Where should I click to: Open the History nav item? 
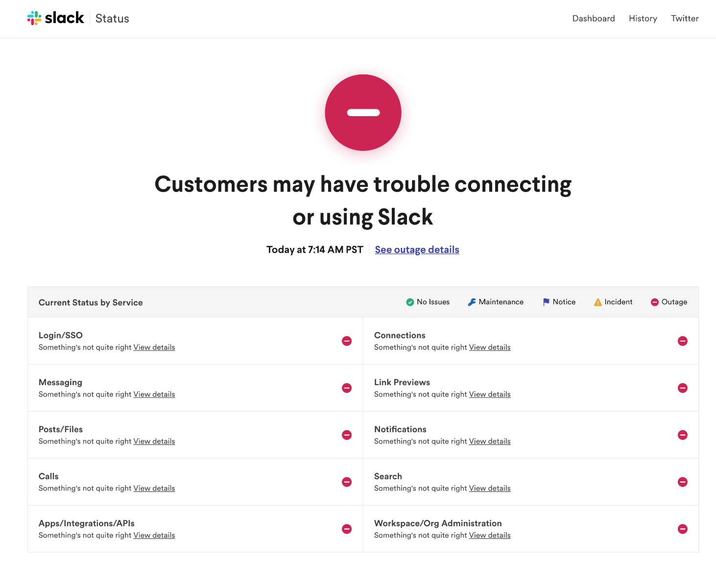pyautogui.click(x=643, y=19)
